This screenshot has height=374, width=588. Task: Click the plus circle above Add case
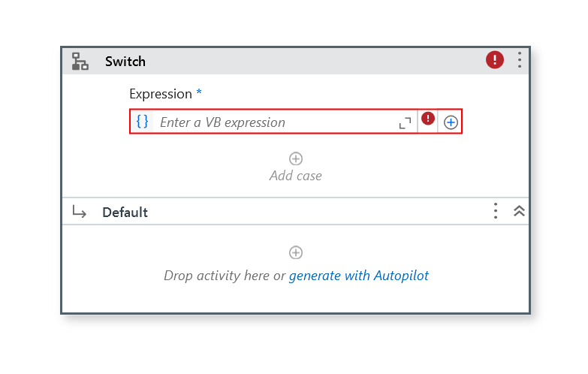point(295,158)
